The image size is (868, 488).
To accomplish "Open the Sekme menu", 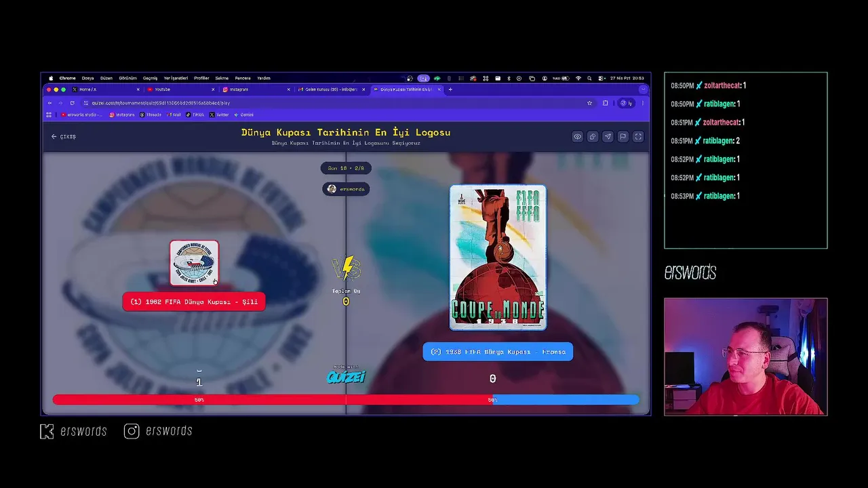I will pos(222,78).
